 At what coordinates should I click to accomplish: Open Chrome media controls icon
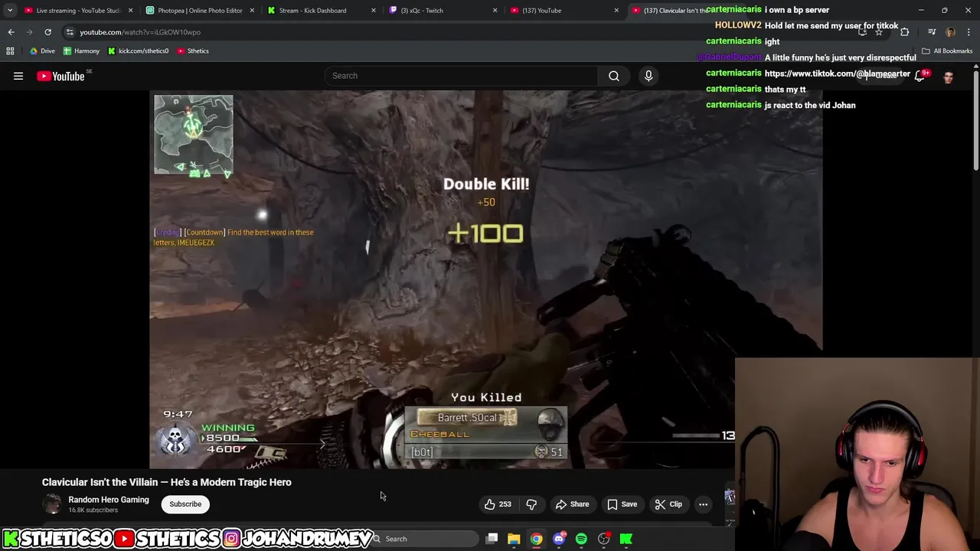pos(932,32)
